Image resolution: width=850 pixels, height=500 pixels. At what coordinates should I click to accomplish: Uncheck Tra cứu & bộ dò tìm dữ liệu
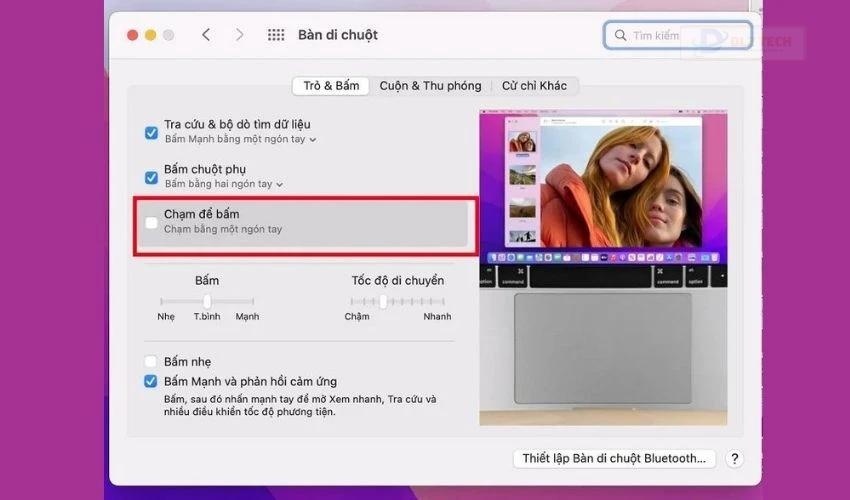(x=151, y=132)
